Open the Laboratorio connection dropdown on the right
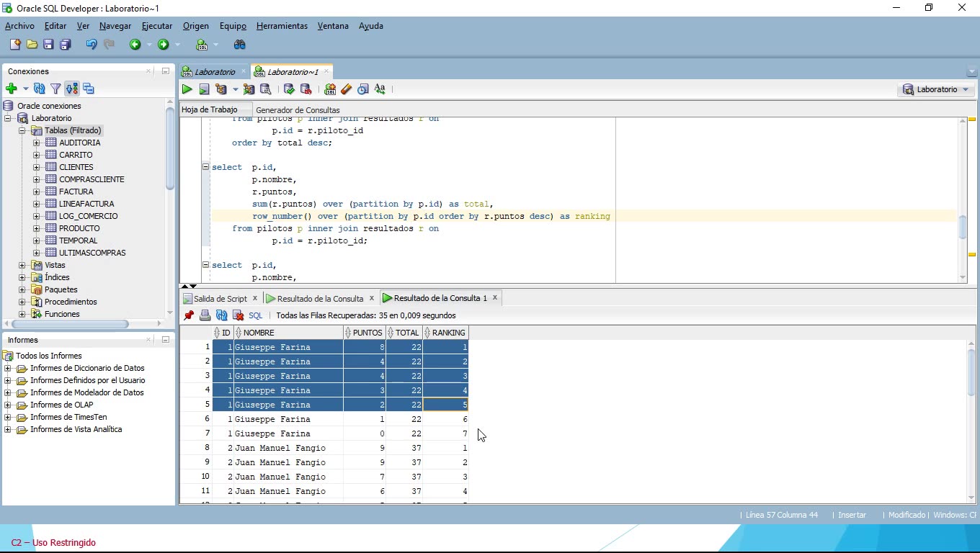980x553 pixels. pyautogui.click(x=966, y=89)
